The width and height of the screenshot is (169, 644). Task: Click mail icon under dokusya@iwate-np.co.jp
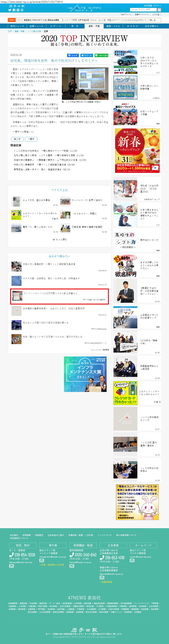coord(11,566)
